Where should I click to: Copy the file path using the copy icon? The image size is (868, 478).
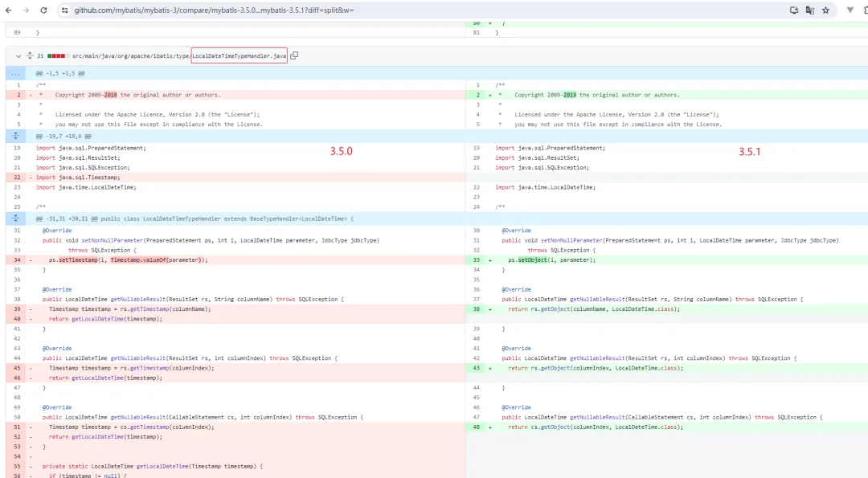point(294,55)
